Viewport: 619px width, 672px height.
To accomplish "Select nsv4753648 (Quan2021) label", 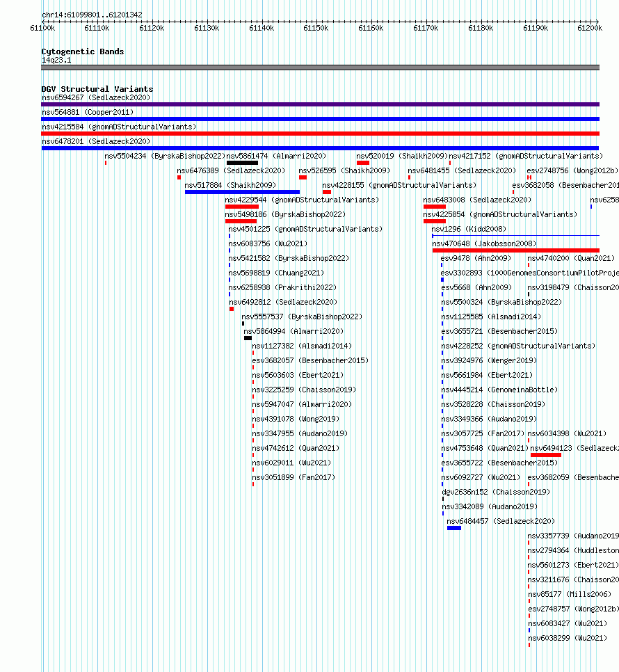I will point(485,447).
